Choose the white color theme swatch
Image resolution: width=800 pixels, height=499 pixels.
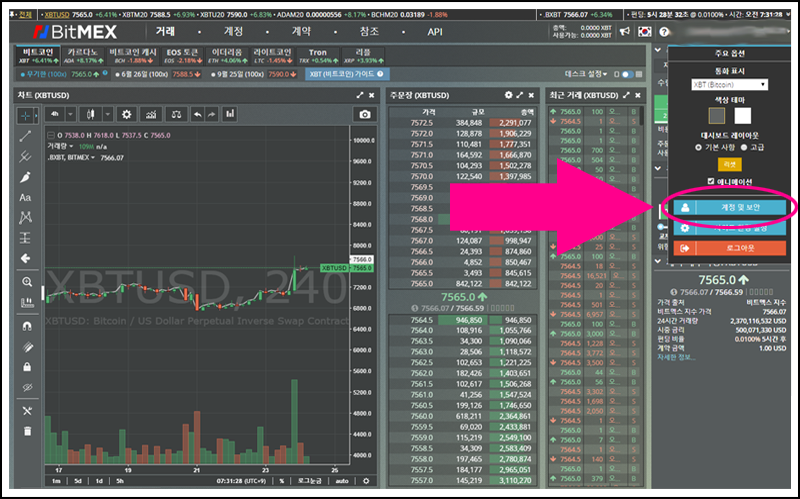point(742,116)
